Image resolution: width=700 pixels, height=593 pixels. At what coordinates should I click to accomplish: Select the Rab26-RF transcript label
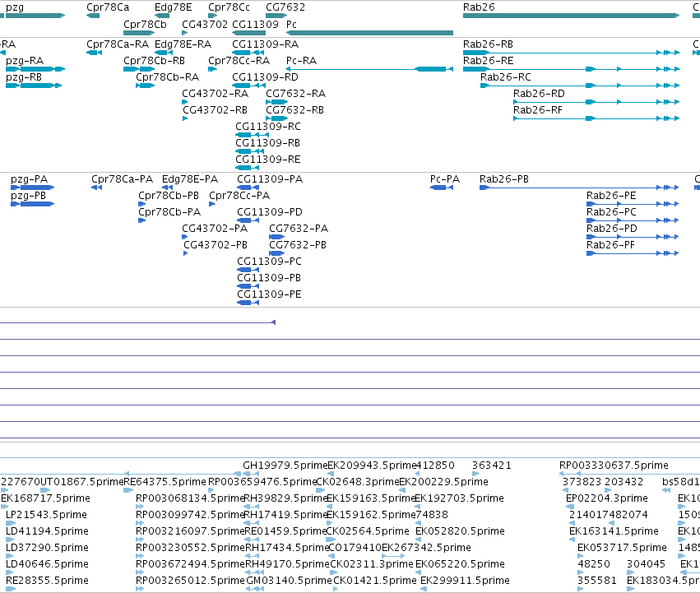[x=537, y=110]
